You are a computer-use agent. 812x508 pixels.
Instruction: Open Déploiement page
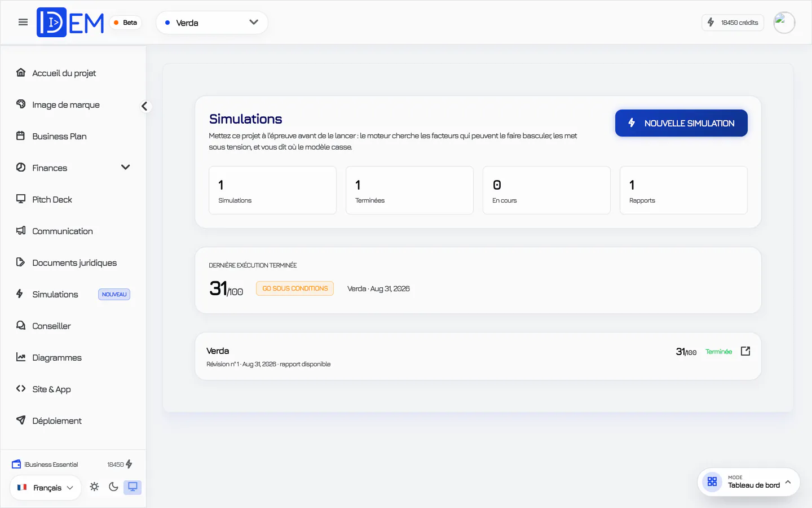point(57,421)
